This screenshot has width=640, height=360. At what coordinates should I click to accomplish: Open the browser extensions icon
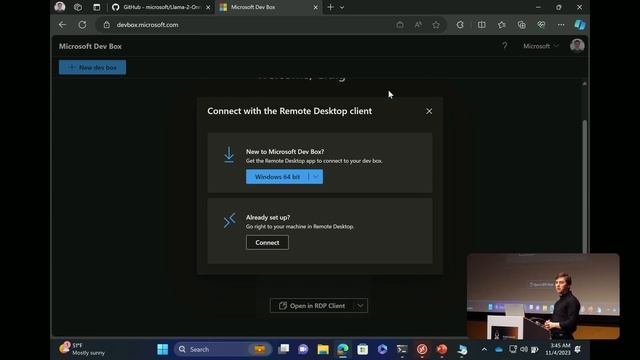point(460,25)
